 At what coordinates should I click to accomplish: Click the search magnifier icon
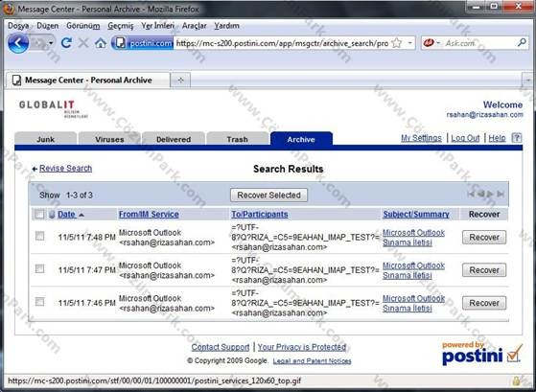coord(522,43)
